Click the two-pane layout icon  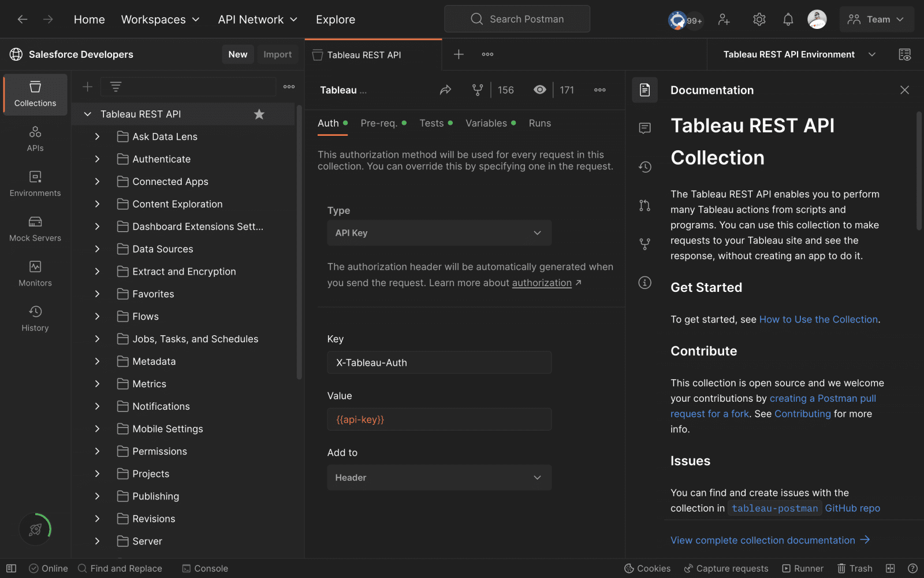(x=891, y=568)
